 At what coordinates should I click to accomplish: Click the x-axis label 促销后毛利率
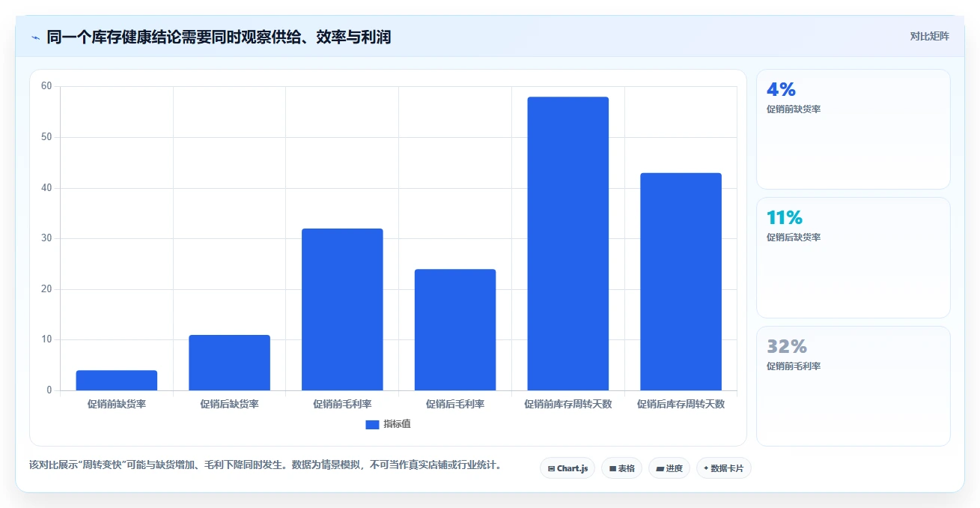[455, 404]
